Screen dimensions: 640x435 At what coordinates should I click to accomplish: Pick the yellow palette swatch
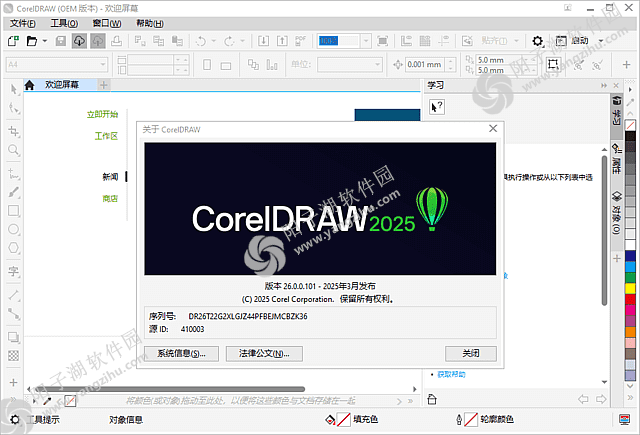click(x=630, y=288)
